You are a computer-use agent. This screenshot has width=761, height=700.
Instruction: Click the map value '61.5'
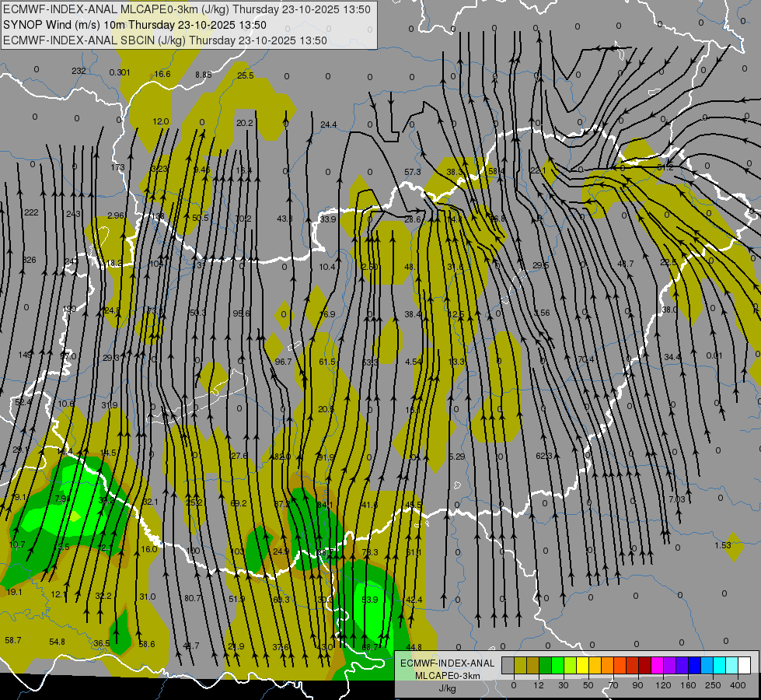(x=327, y=362)
